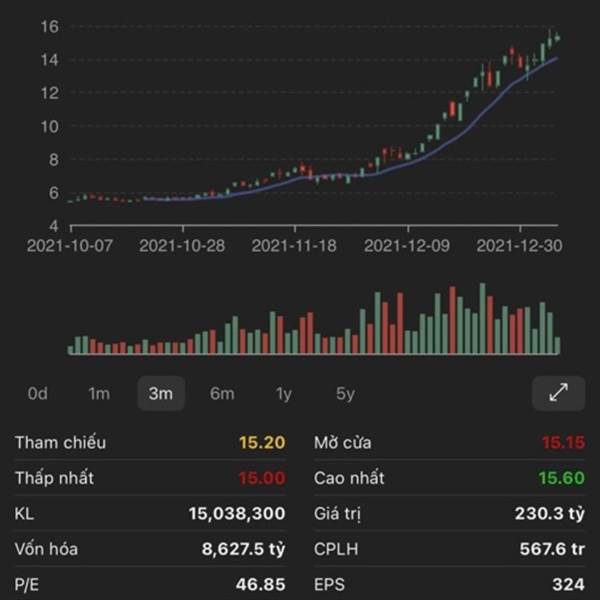Click the KL volume 15,038,300
The width and height of the screenshot is (600, 600).
[x=237, y=514]
